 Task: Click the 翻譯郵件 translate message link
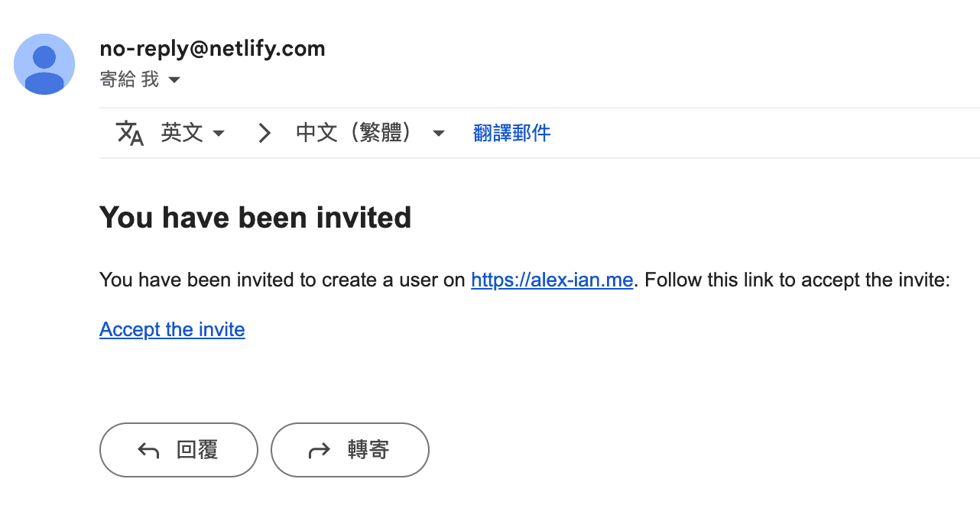(x=511, y=133)
